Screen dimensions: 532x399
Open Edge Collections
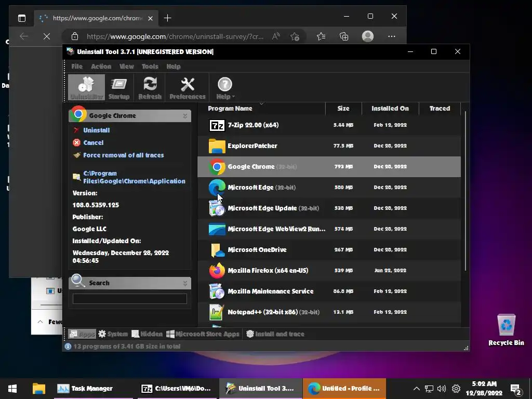[x=344, y=36]
